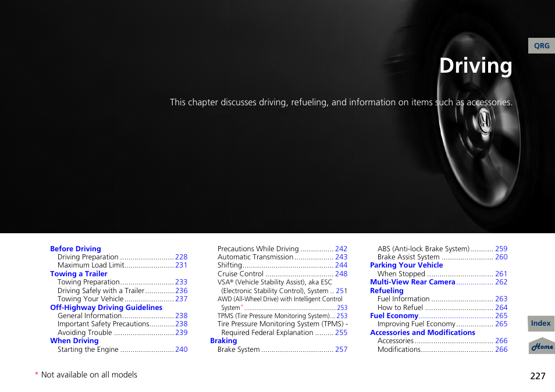
Task: Jump to page 239 Avoiding Trouble
Action: [182, 333]
